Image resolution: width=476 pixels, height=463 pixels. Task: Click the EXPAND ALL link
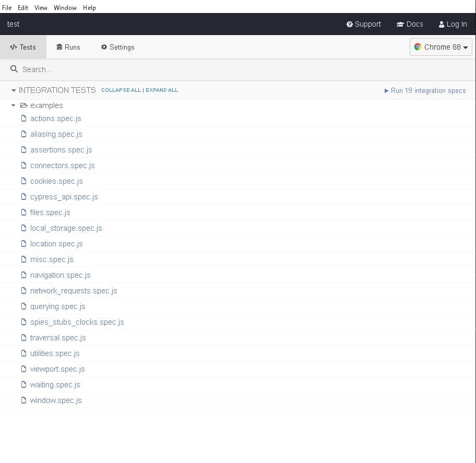coord(162,90)
